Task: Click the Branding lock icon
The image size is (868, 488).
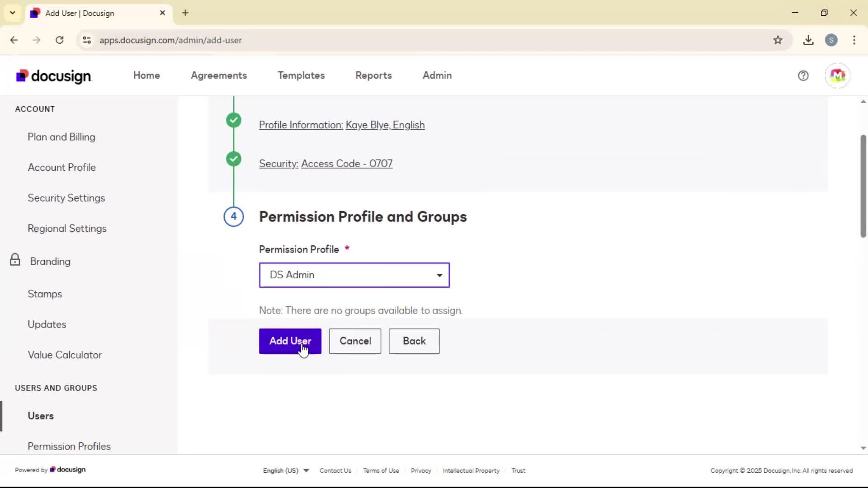Action: click(15, 259)
